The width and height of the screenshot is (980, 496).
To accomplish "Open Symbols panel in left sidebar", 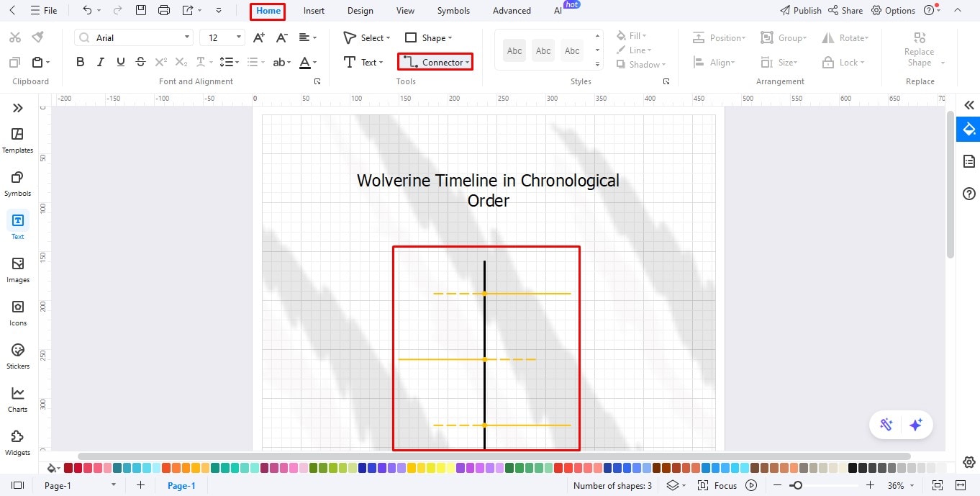I will point(18,184).
